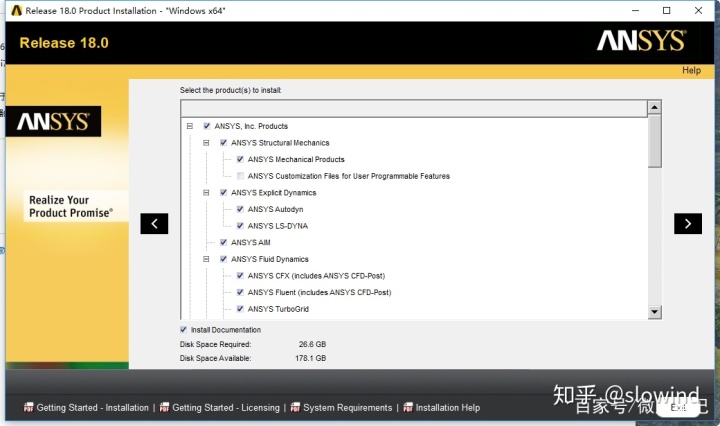The height and width of the screenshot is (426, 720).
Task: Open the Installation Help document
Action: tap(448, 407)
